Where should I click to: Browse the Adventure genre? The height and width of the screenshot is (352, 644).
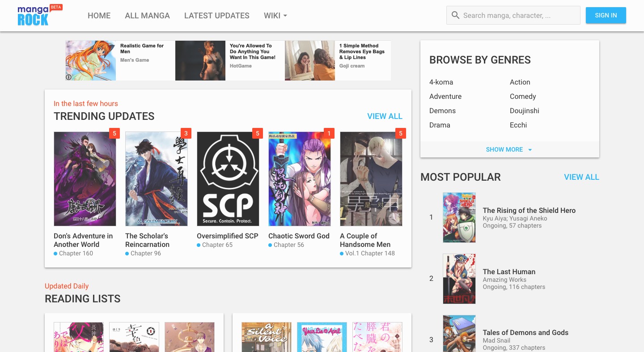click(445, 97)
